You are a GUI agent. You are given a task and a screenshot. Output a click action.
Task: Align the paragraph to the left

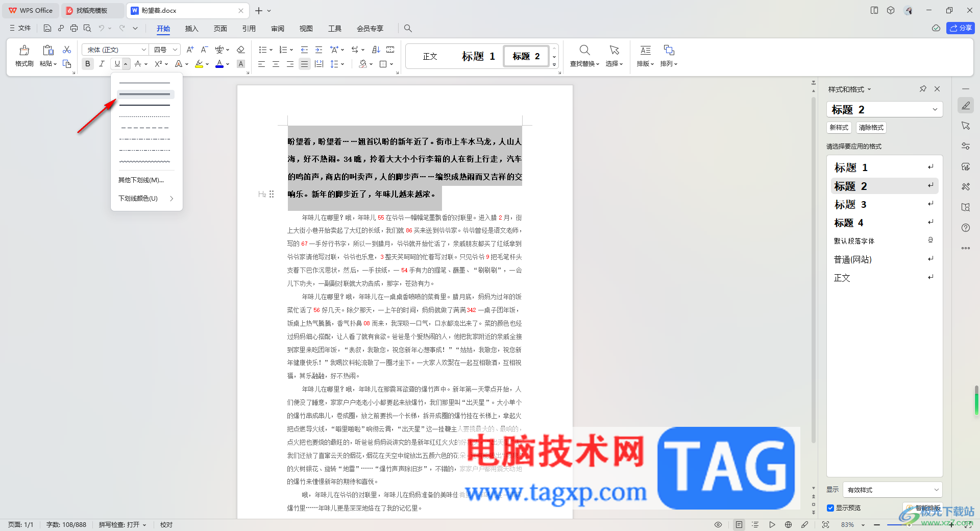coord(261,64)
